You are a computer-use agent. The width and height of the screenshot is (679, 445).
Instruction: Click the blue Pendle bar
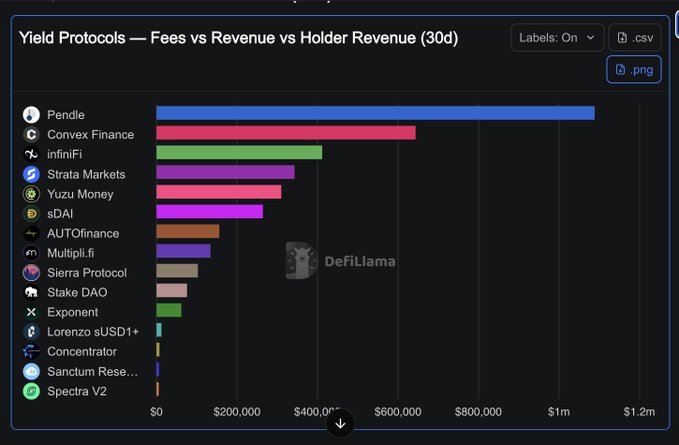coord(375,113)
